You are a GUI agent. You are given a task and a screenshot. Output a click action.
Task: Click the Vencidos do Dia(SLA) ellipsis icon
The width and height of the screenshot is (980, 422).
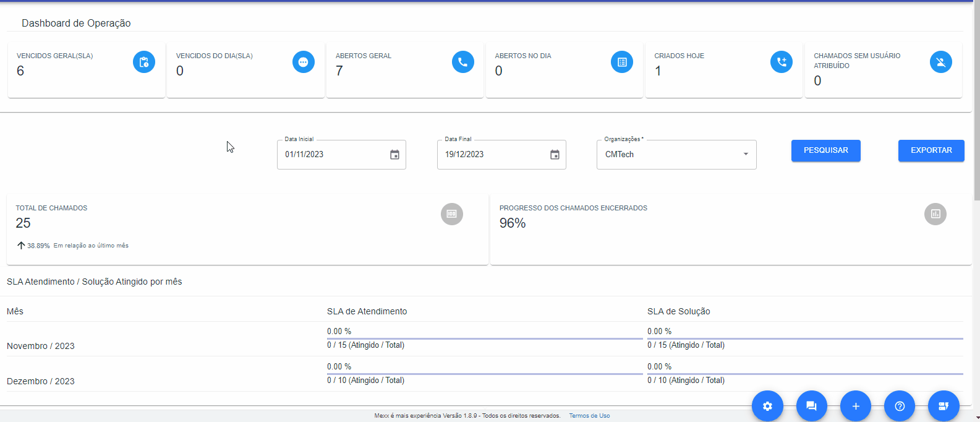point(304,62)
